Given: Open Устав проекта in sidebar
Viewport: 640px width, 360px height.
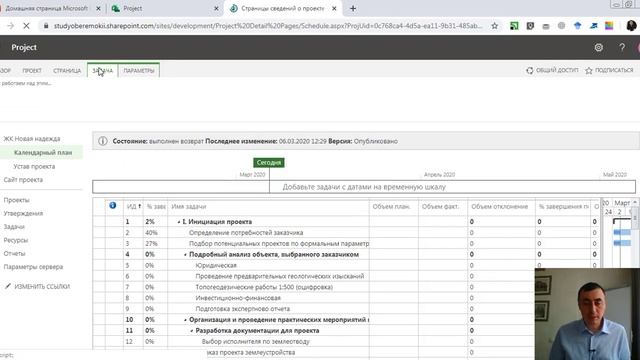Looking at the screenshot, I should pyautogui.click(x=34, y=166).
